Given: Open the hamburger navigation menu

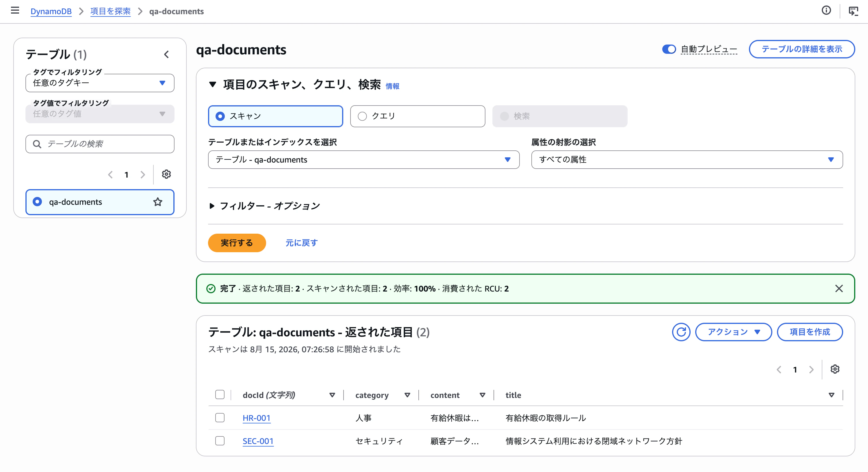Looking at the screenshot, I should point(15,11).
